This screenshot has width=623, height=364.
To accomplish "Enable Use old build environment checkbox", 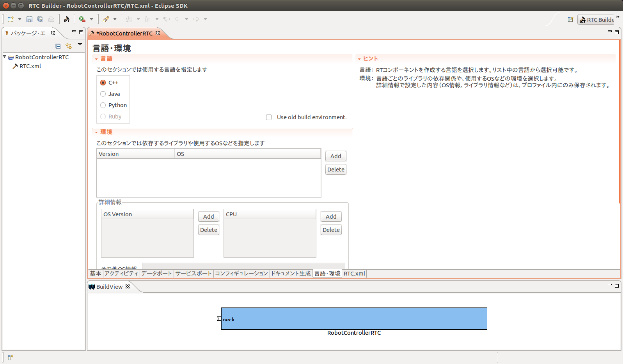I will click(269, 117).
